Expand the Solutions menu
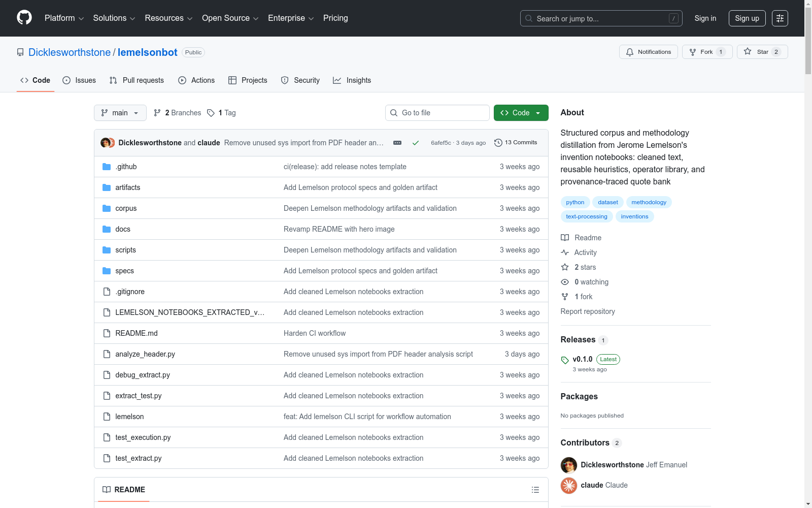The image size is (812, 508). pyautogui.click(x=114, y=18)
